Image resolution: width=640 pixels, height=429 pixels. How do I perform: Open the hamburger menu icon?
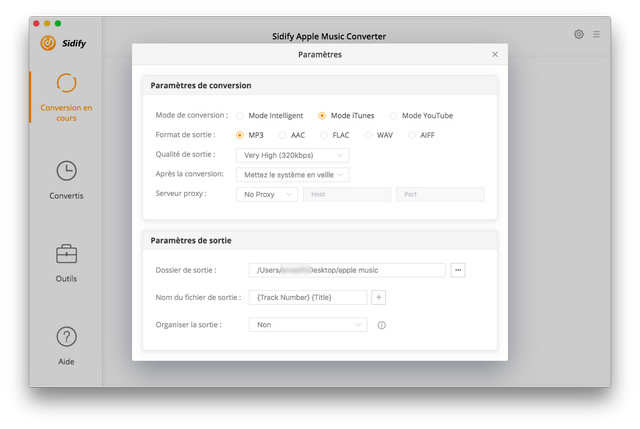point(597,34)
